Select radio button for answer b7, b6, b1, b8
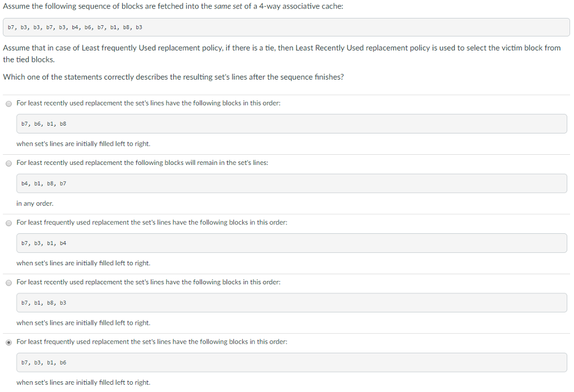 coord(8,103)
